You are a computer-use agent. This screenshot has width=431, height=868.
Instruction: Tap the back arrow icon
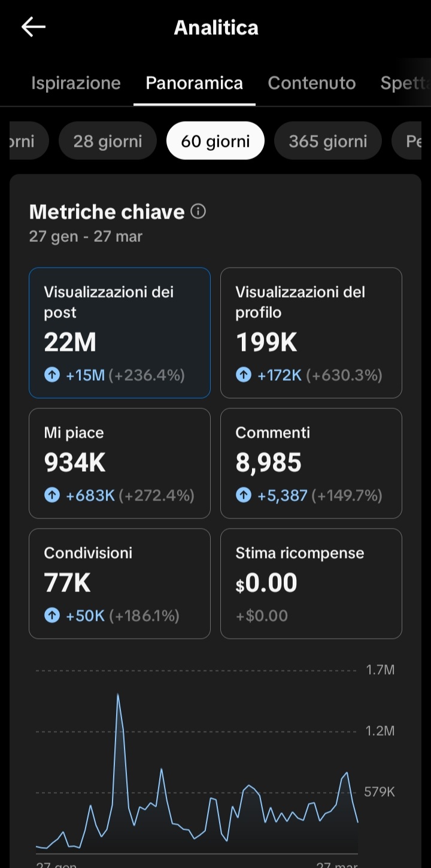34,27
